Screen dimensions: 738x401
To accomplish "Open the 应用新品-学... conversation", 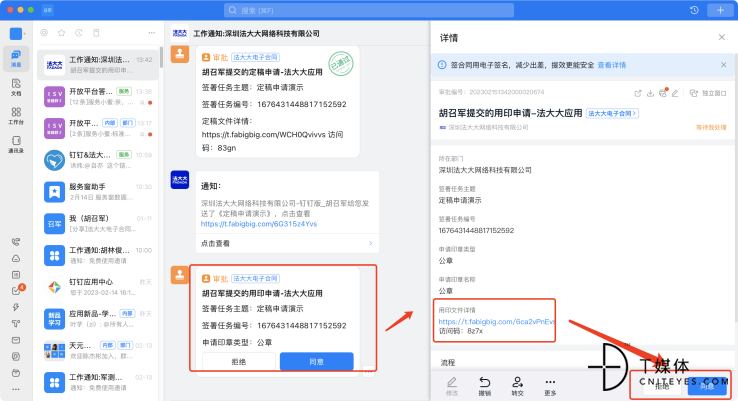I will pos(98,319).
